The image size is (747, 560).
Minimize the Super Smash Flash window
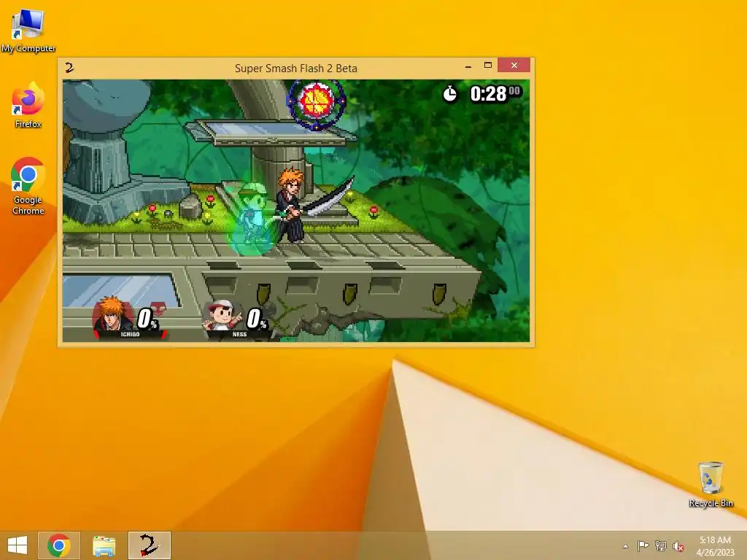coord(468,66)
